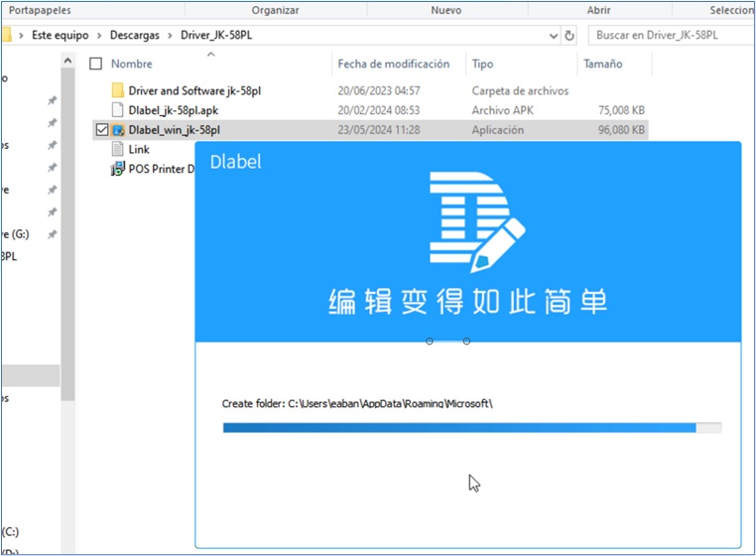Image resolution: width=756 pixels, height=556 pixels.
Task: Expand the chevron after Este equipo breadcrumb
Action: point(99,35)
